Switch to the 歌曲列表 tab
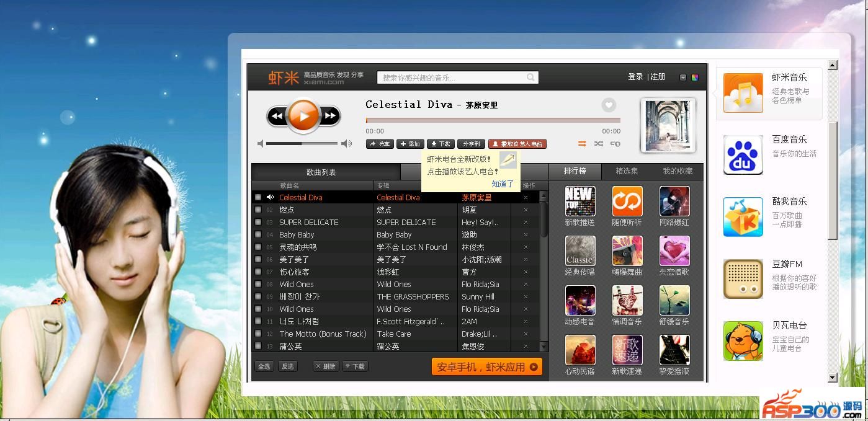This screenshot has height=421, width=868. point(326,172)
